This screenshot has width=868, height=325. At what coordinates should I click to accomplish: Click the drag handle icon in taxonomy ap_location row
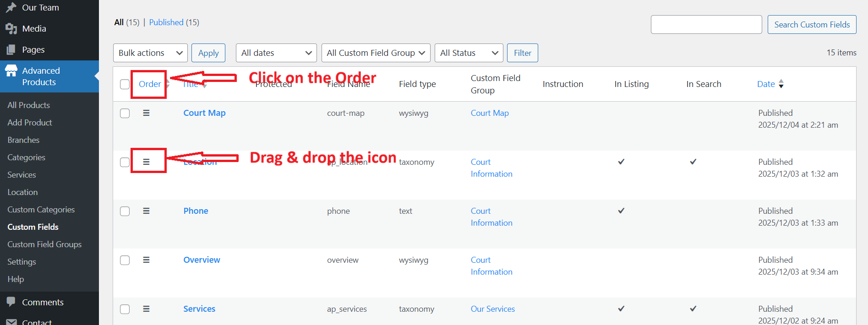(146, 162)
